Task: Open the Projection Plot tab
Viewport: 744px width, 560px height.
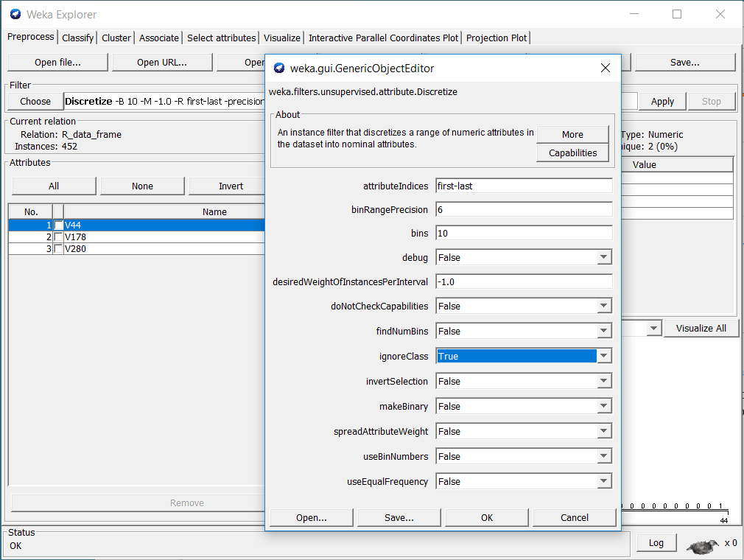Action: click(496, 38)
